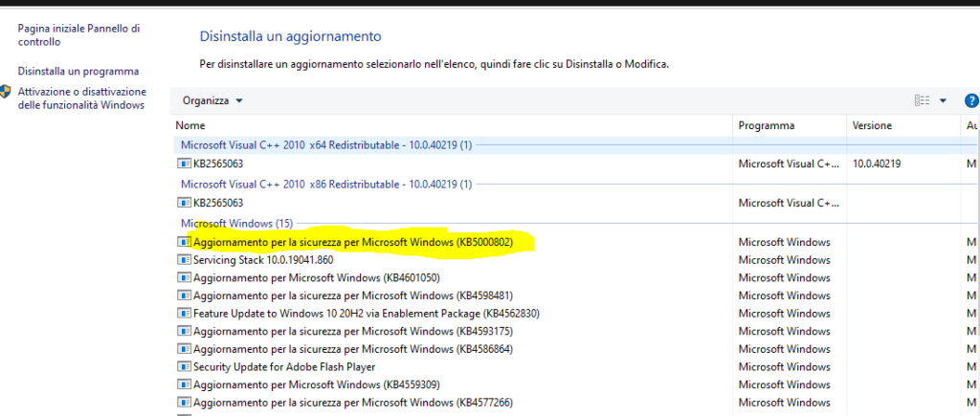Open the Organizza dropdown menu

212,100
